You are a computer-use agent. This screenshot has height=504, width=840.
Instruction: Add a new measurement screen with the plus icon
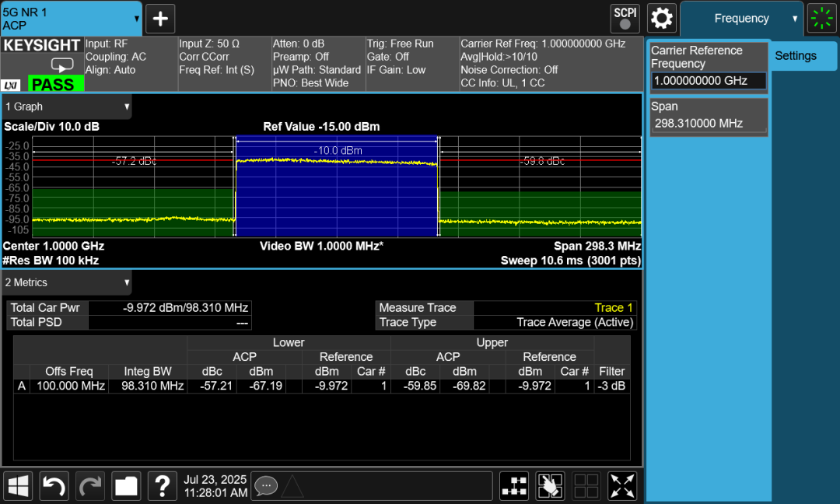tap(161, 19)
